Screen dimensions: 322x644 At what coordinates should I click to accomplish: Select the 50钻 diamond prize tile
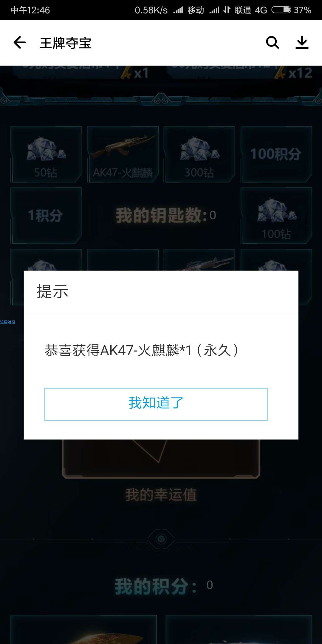coord(46,154)
